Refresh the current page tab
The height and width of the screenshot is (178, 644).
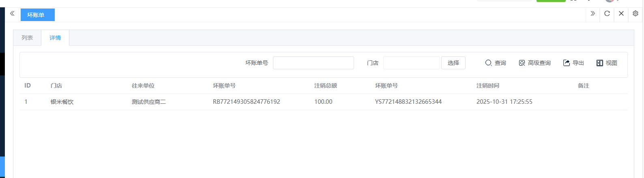[607, 14]
